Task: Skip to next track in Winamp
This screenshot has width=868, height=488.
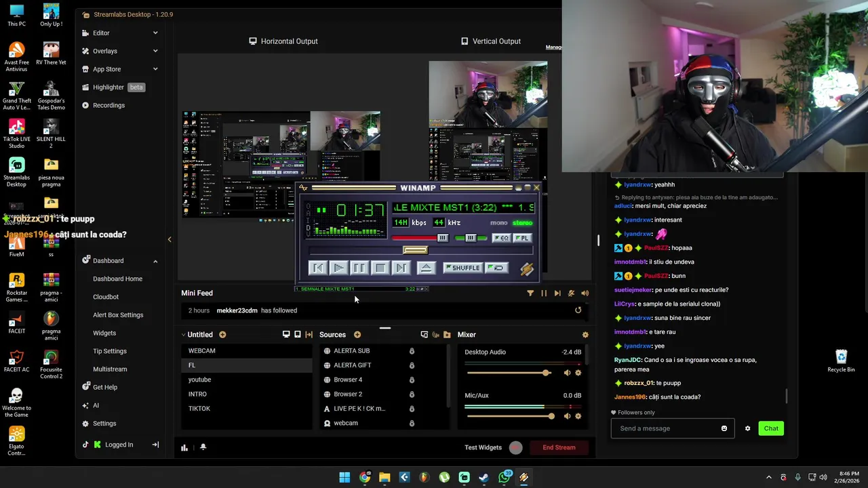Action: tap(401, 268)
